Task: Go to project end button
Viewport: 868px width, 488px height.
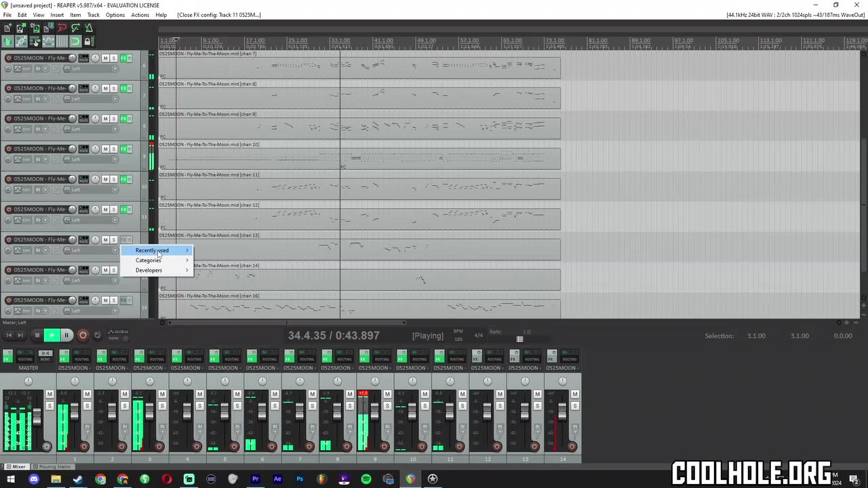Action: coord(20,335)
